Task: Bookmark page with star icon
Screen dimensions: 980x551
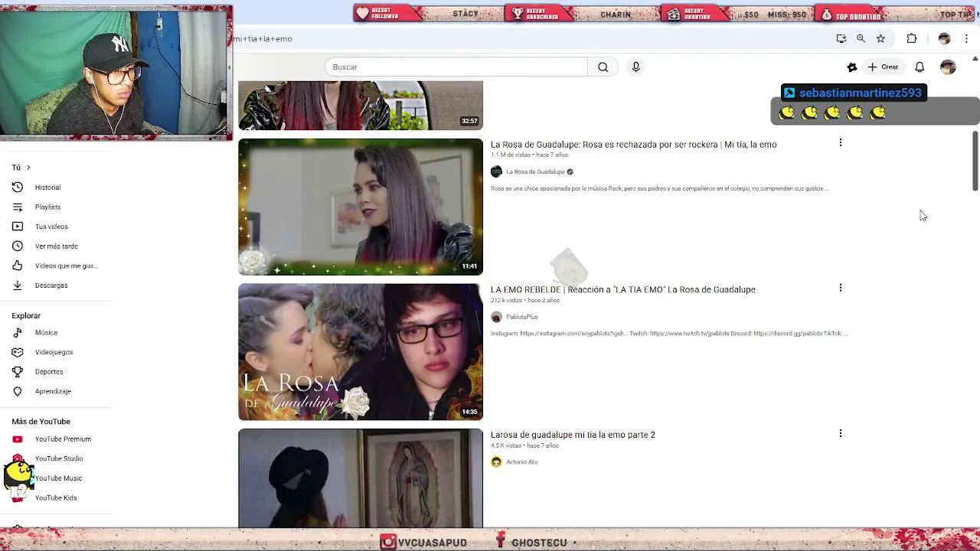Action: (880, 39)
